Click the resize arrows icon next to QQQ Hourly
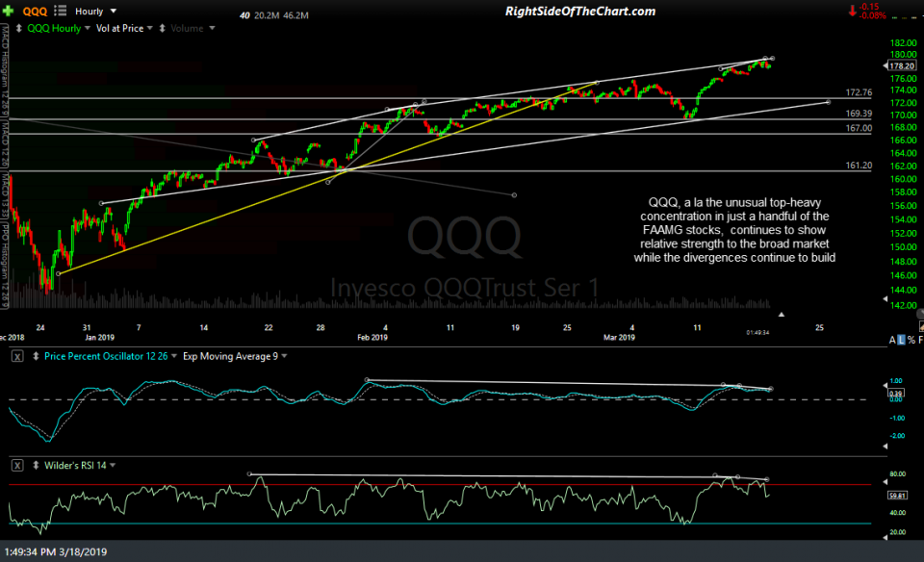924x562 pixels. tap(18, 28)
